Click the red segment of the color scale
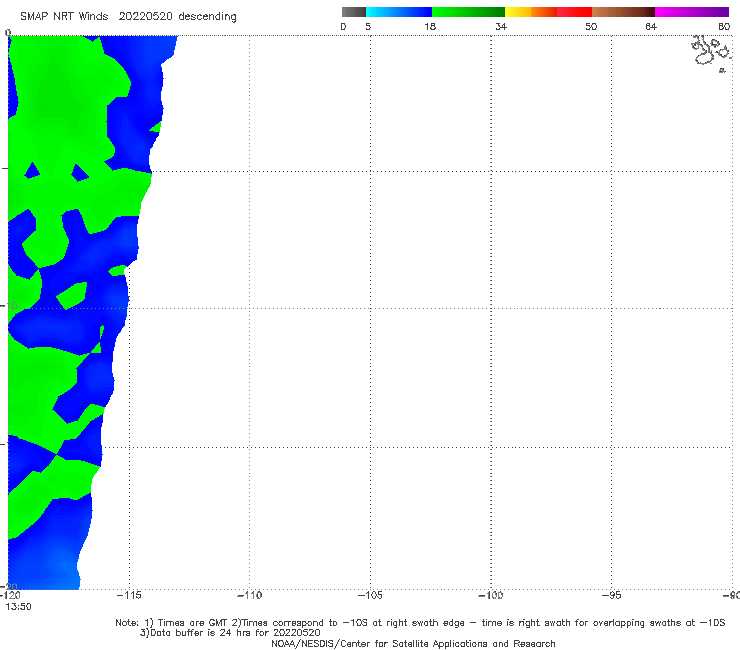Viewport: 740px width, 650px height. (x=574, y=12)
